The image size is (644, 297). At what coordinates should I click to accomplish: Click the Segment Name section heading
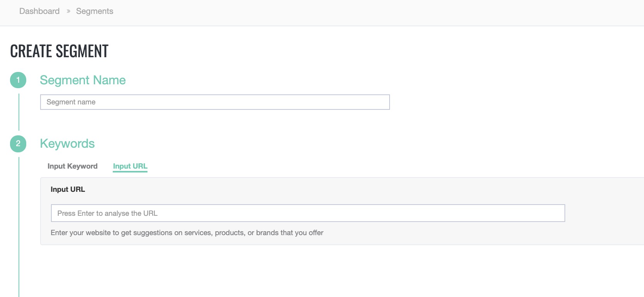83,80
